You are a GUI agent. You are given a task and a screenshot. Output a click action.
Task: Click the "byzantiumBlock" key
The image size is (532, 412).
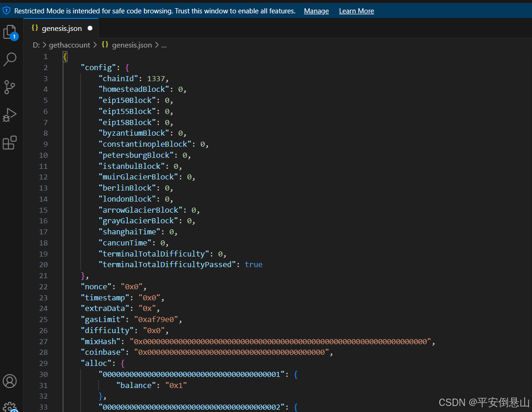point(134,133)
